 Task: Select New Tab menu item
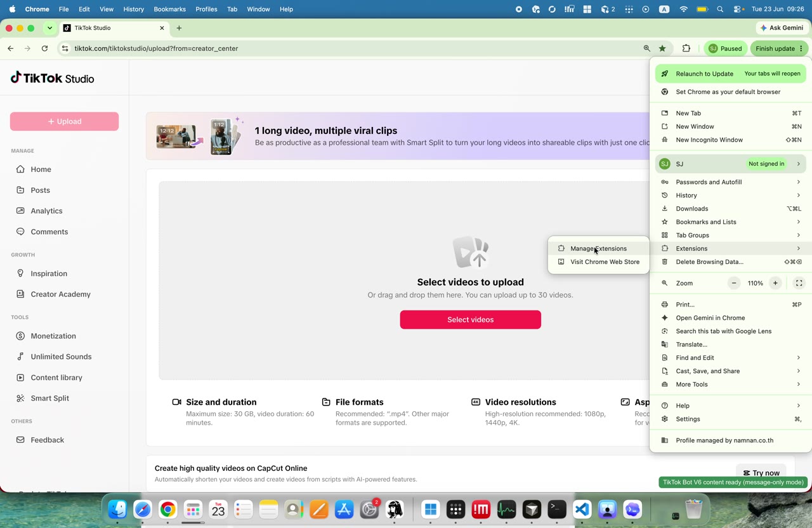pyautogui.click(x=731, y=113)
